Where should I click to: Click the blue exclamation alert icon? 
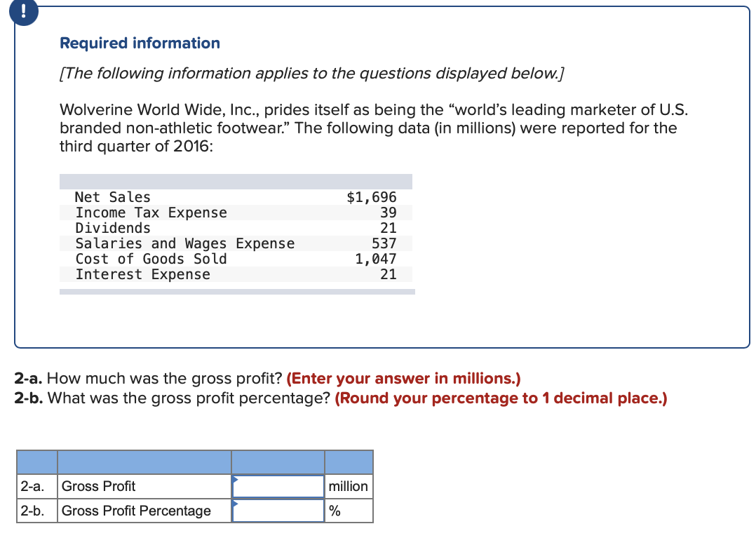point(24,11)
